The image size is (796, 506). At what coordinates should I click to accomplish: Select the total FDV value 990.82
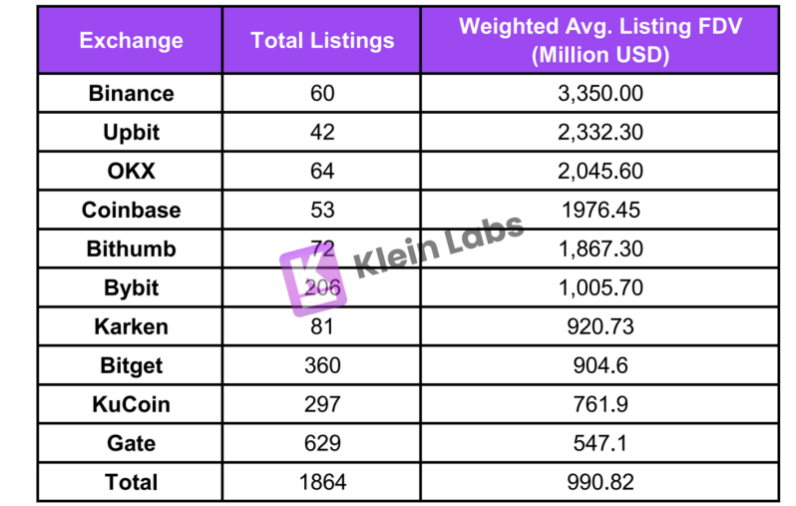point(600,482)
